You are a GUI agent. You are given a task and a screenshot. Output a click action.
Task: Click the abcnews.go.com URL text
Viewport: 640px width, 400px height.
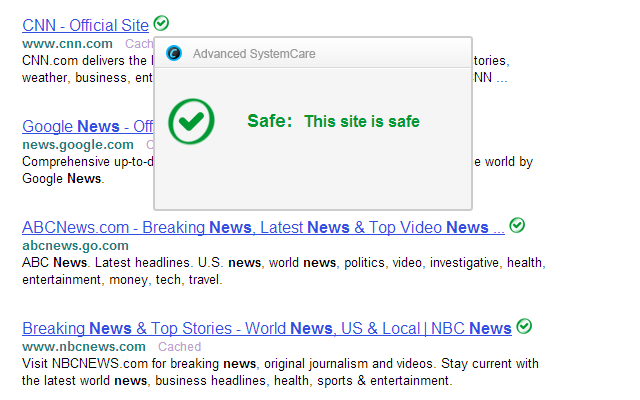(x=76, y=246)
